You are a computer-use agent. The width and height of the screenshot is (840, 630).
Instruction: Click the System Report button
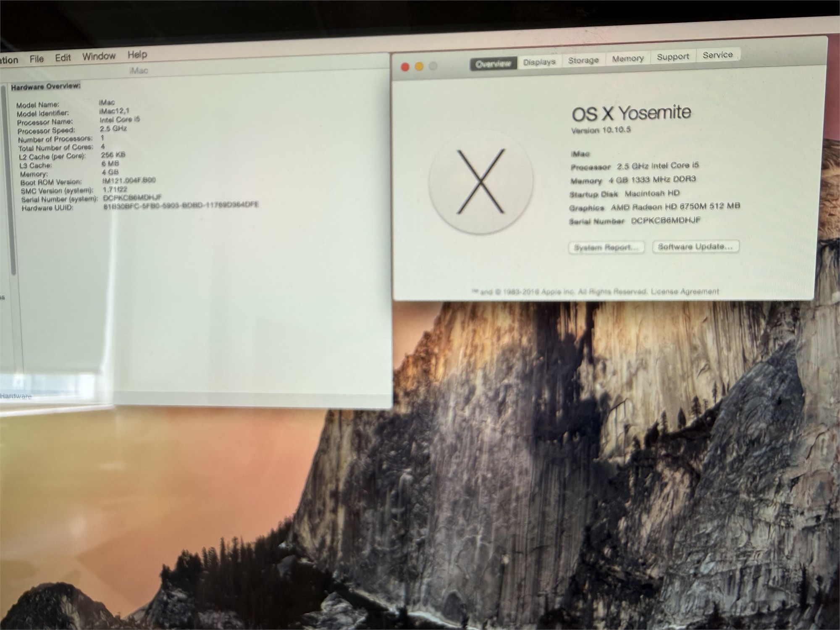[x=606, y=247]
